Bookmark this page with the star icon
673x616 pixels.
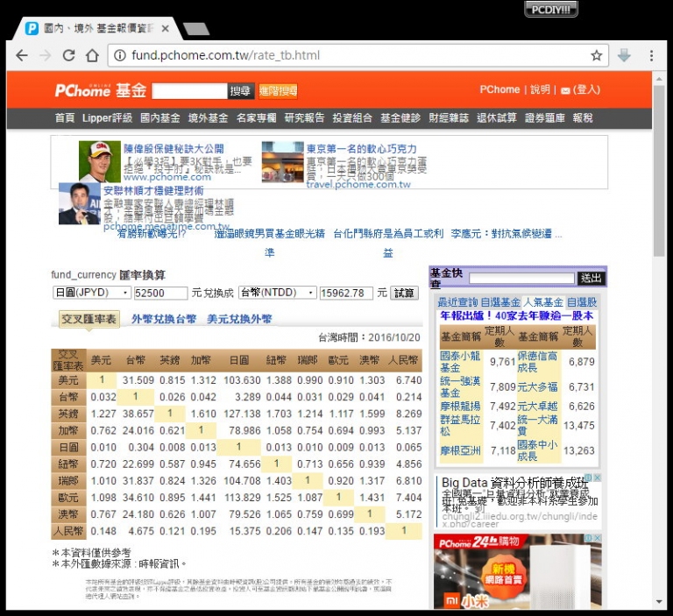click(596, 55)
